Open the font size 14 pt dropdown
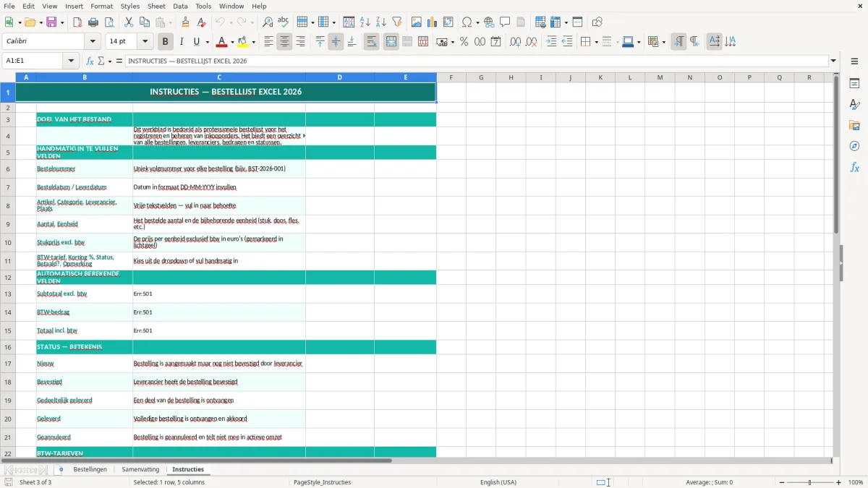 [145, 42]
